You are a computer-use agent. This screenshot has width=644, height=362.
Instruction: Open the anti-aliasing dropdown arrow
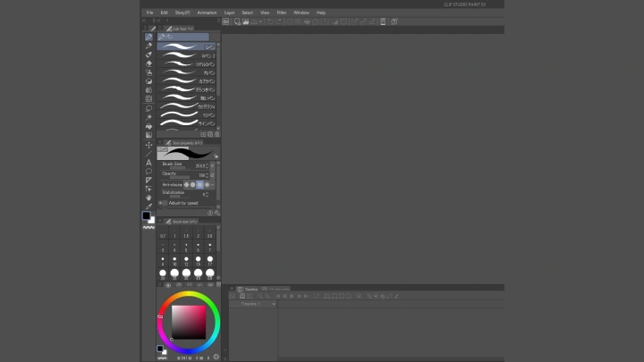213,185
